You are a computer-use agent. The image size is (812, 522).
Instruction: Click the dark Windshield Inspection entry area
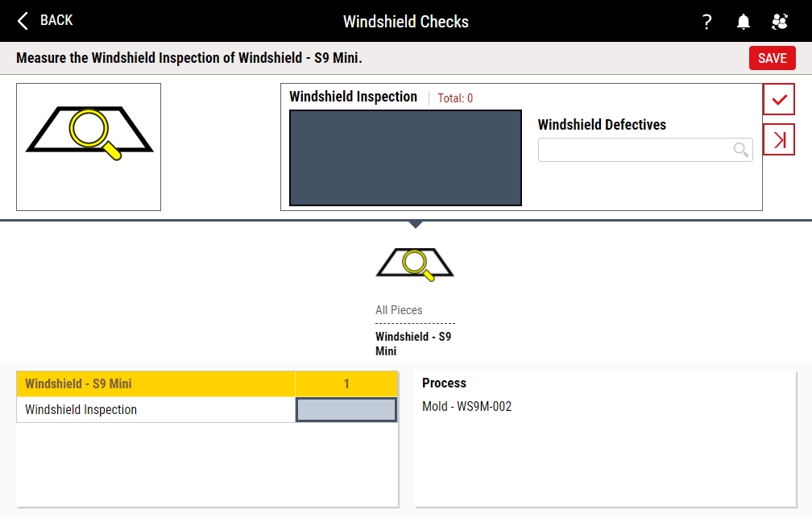pyautogui.click(x=405, y=158)
